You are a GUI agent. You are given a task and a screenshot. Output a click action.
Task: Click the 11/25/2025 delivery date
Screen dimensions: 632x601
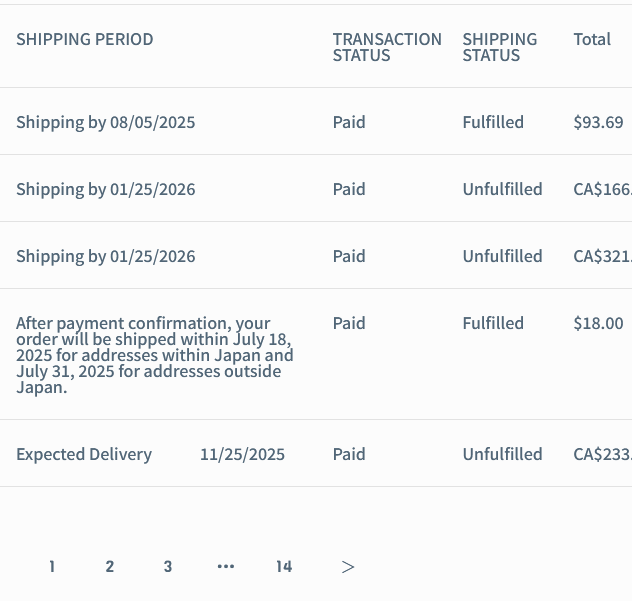pos(242,455)
